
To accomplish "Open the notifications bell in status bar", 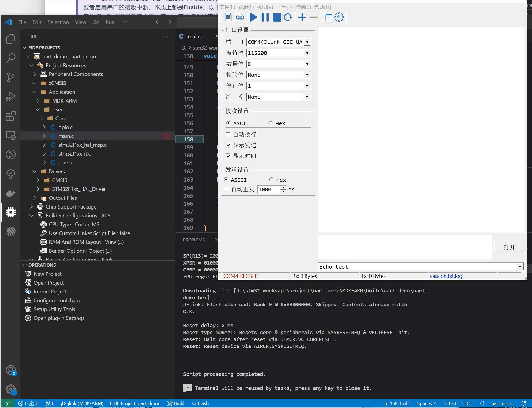I will [524, 403].
